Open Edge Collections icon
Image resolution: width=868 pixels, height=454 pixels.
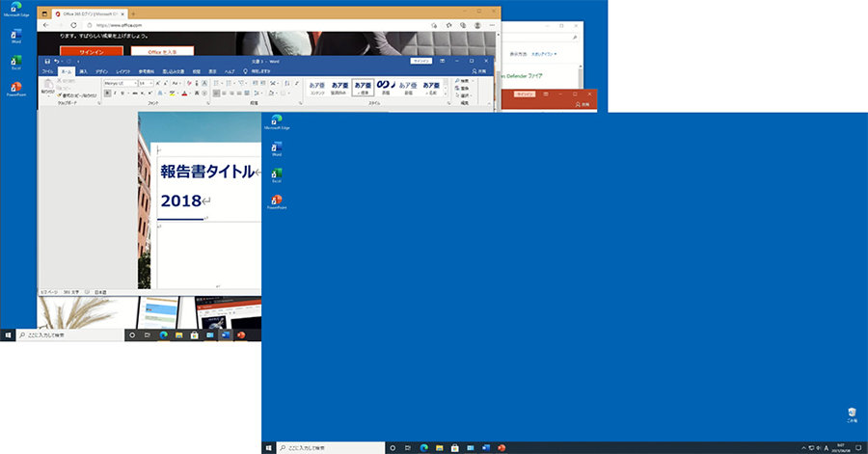click(463, 25)
